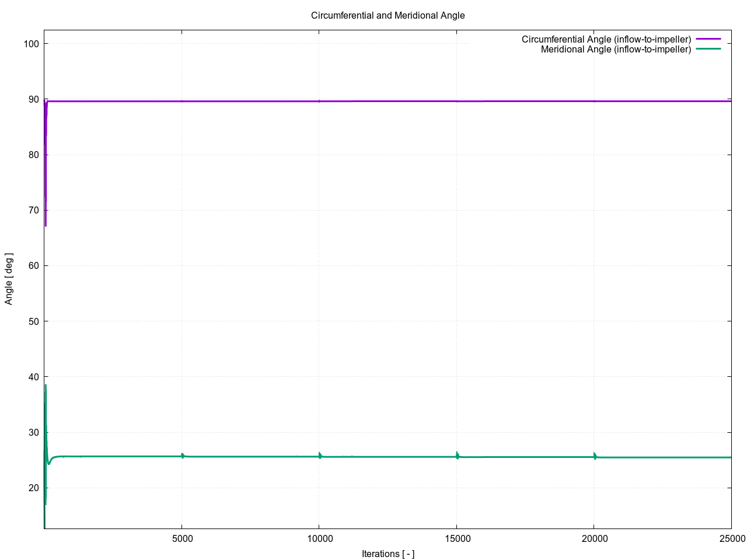Click the purple legend line sample
Viewport: 747px width, 560px height.
(708, 39)
